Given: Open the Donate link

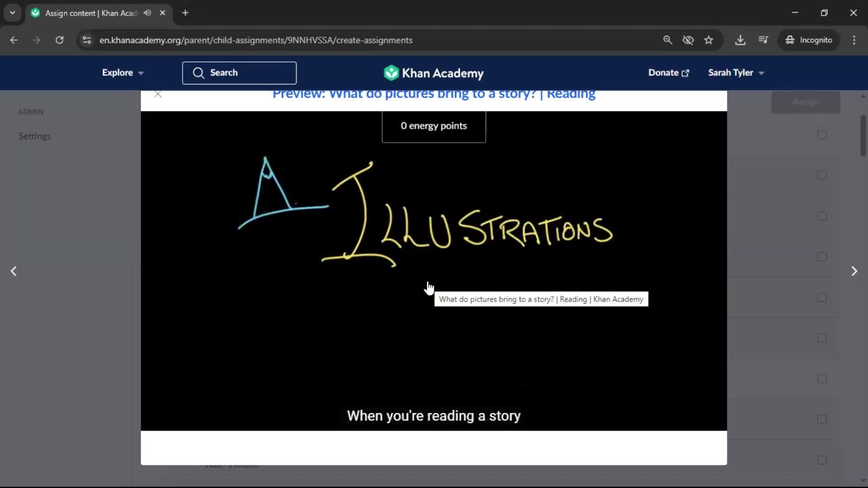Looking at the screenshot, I should [668, 73].
